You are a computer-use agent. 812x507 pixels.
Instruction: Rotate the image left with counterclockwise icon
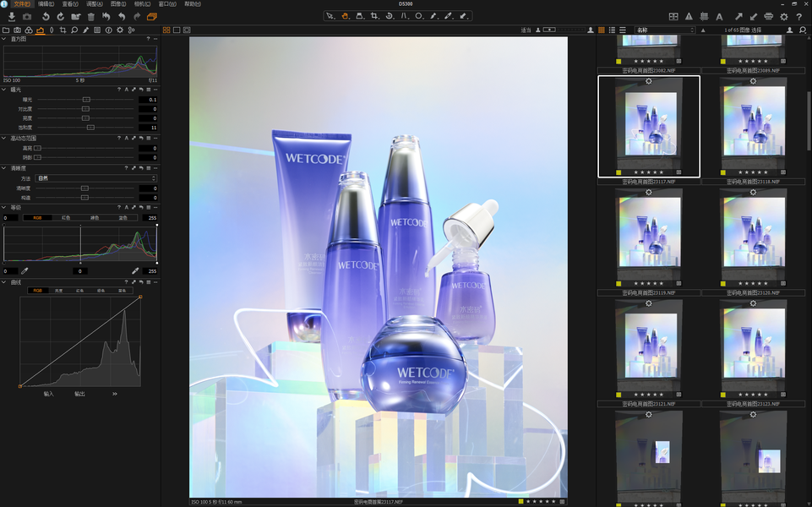click(46, 17)
